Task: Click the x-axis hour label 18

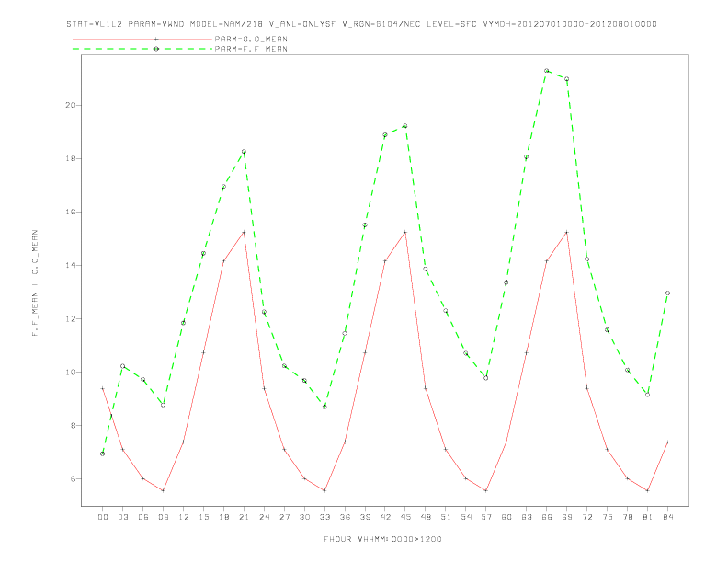Action: [x=223, y=517]
